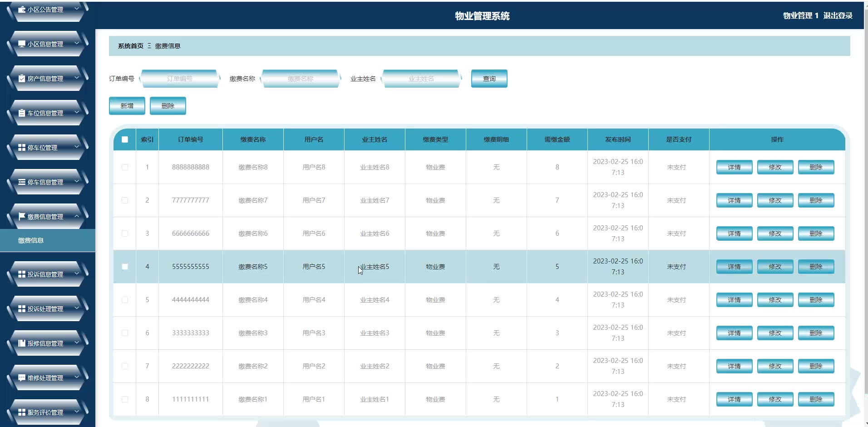Click the checkmark icon beside 房产信息管理
This screenshot has width=868, height=427.
tap(22, 79)
